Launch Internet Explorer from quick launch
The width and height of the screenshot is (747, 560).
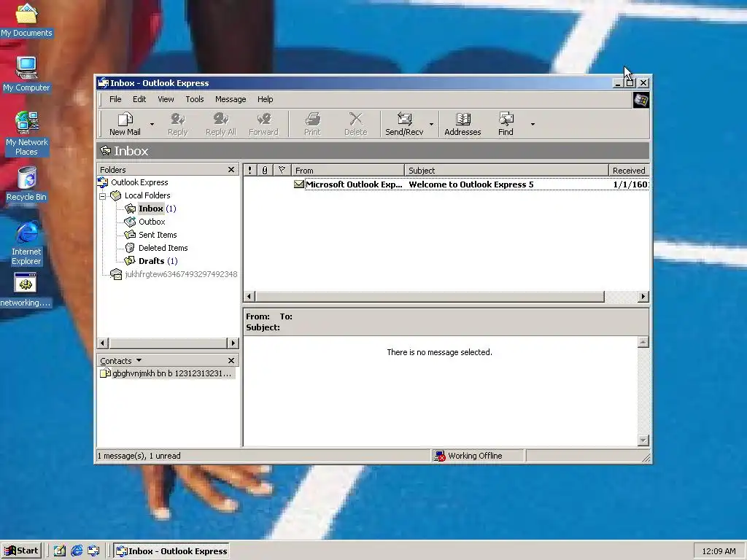pos(77,551)
